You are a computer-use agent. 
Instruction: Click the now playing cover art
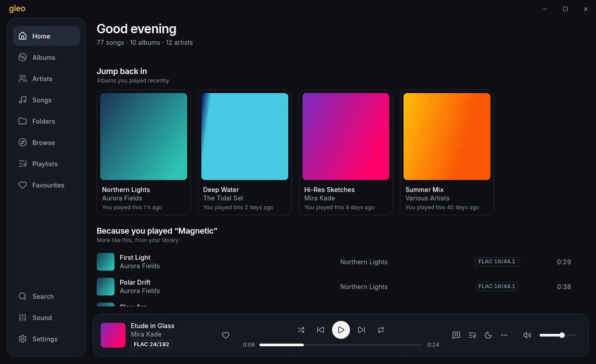[x=113, y=335]
